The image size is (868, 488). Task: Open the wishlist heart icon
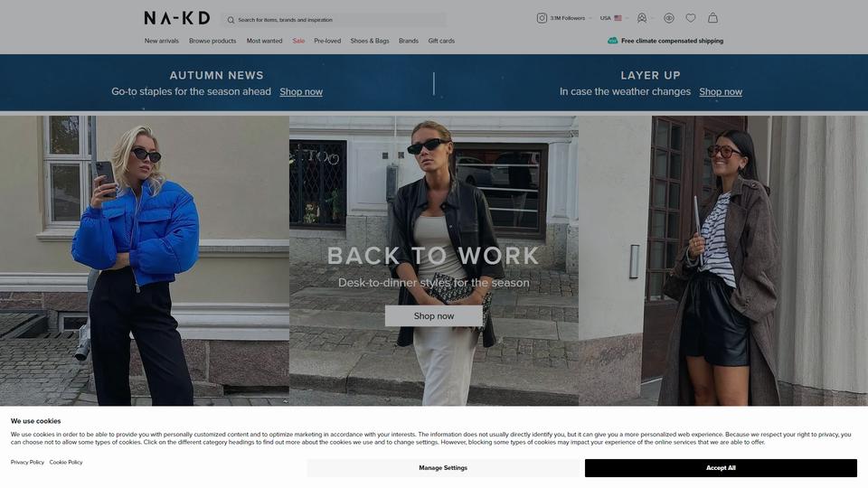coord(690,18)
